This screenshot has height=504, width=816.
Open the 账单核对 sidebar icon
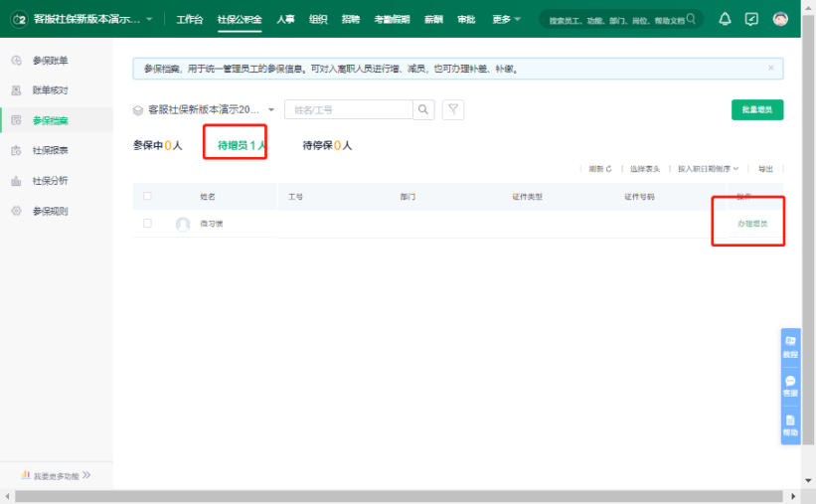(x=17, y=90)
